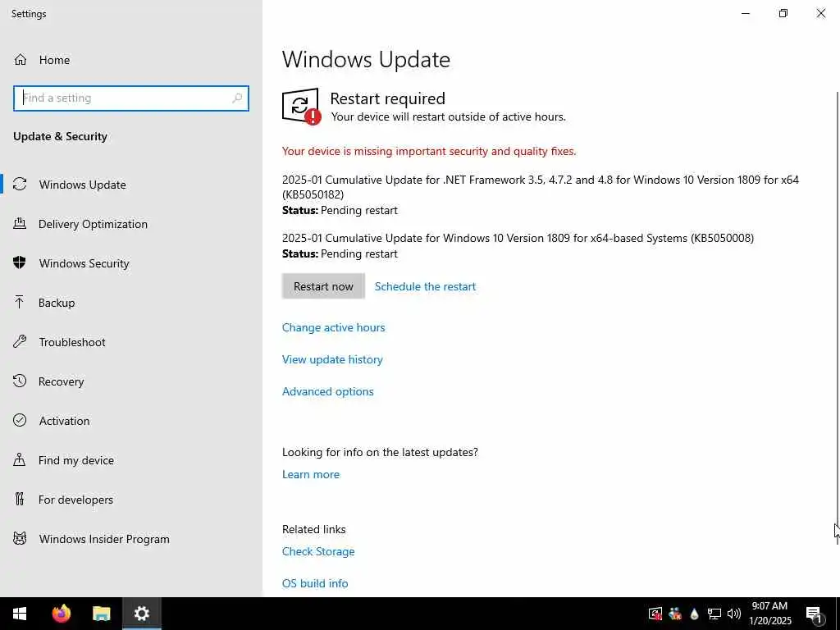The width and height of the screenshot is (840, 630).
Task: Click the network tray icon
Action: coord(714,614)
